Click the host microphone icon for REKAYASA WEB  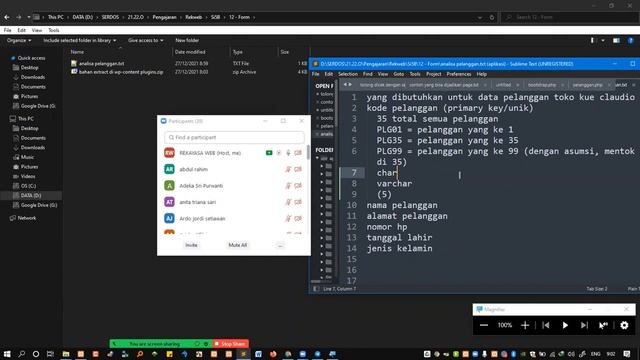pos(288,153)
